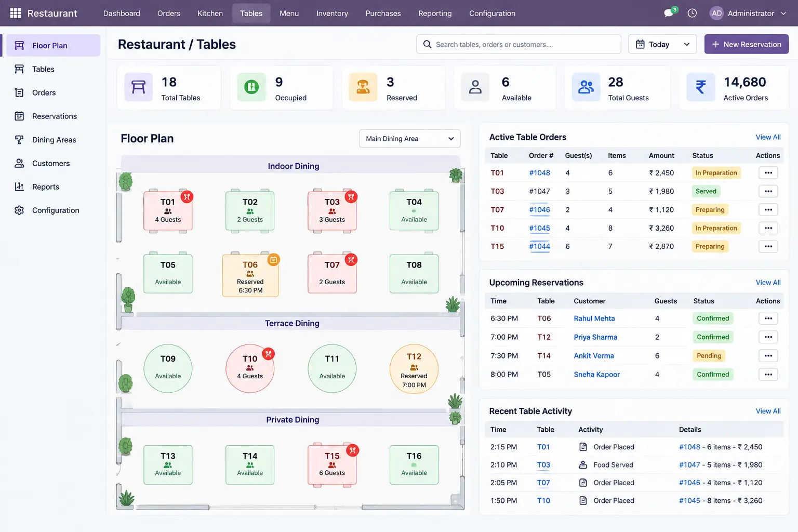
Task: Click the occupied badge on table T15
Action: [x=353, y=450]
